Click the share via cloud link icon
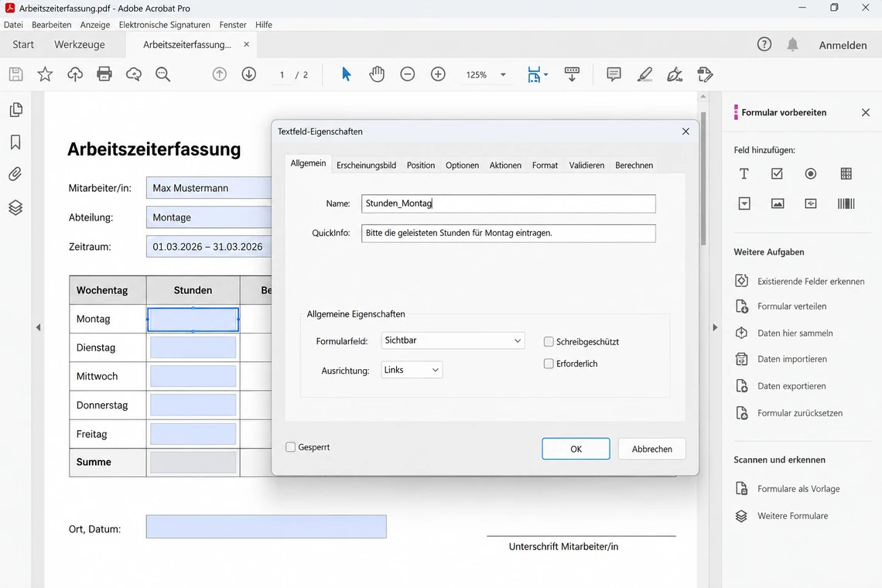Viewport: 882px width, 588px height. coord(134,74)
